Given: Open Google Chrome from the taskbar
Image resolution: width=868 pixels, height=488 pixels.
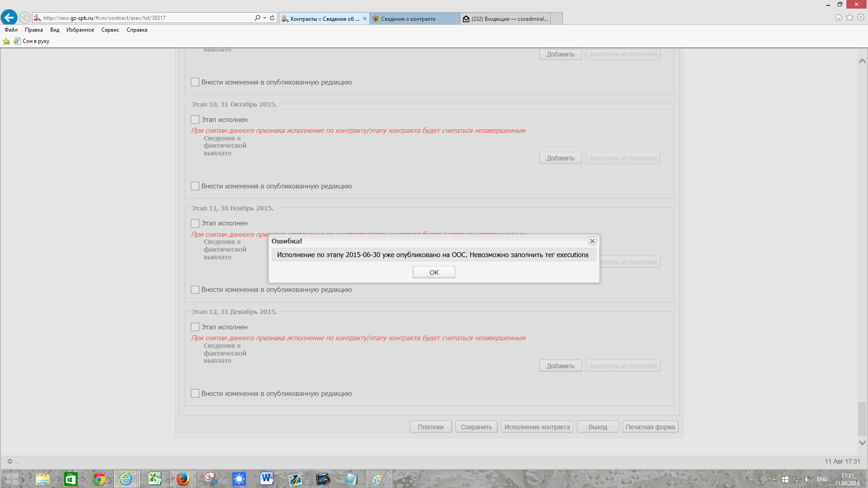Looking at the screenshot, I should [99, 479].
